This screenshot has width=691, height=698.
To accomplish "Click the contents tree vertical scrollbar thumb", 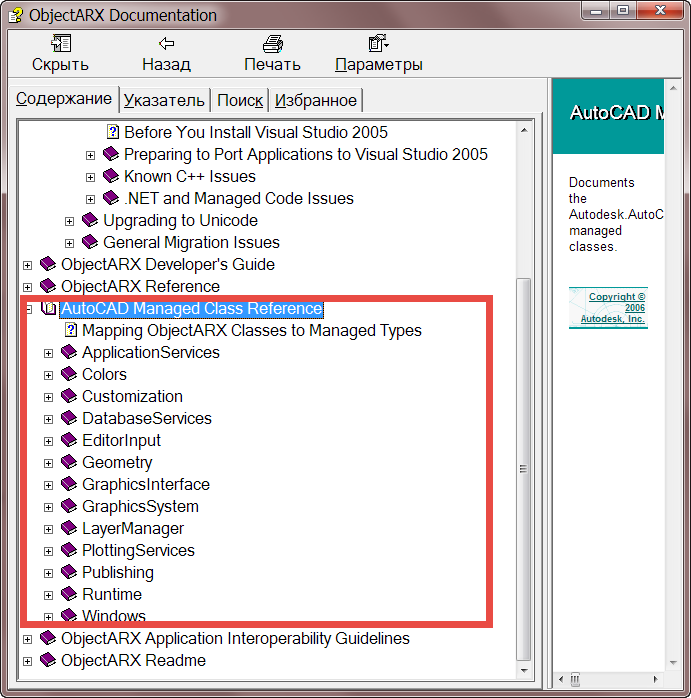I will pyautogui.click(x=524, y=469).
